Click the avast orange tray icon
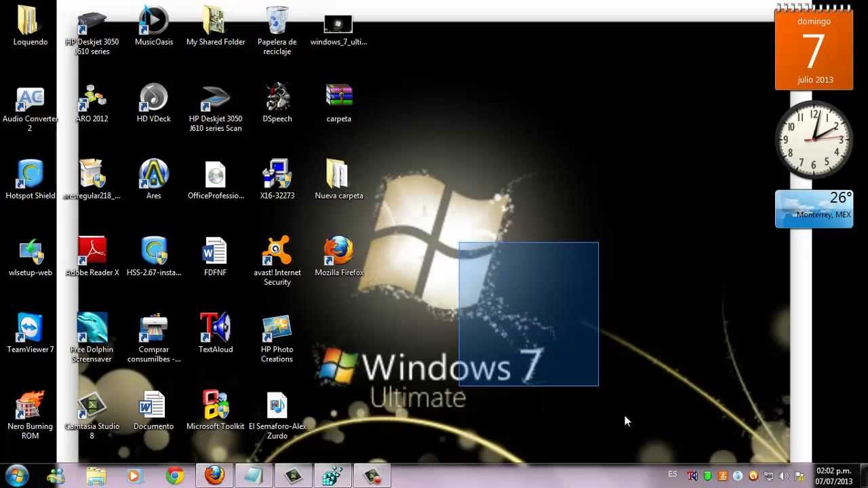 pyautogui.click(x=753, y=476)
